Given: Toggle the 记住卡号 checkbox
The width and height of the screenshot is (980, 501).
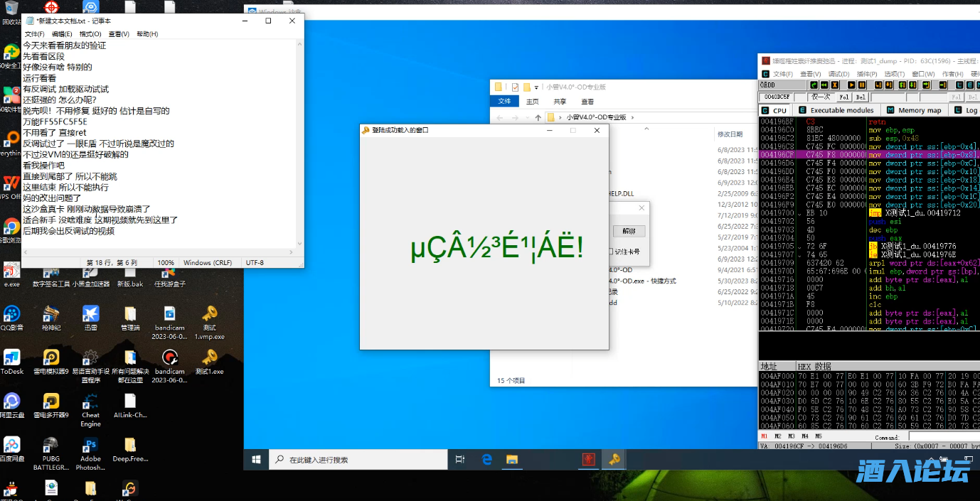Looking at the screenshot, I should click(611, 252).
